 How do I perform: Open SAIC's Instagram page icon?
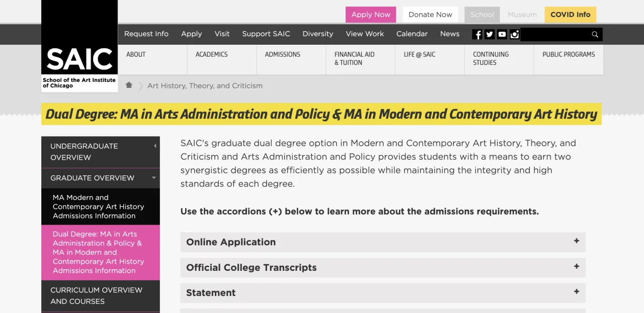point(514,34)
